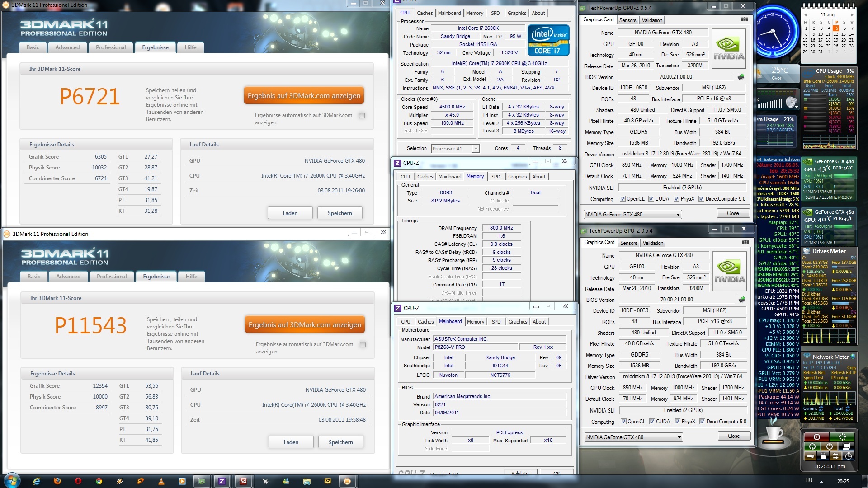
Task: Toggle PhysX checkbox in lower GPU-Z window
Action: (x=677, y=422)
